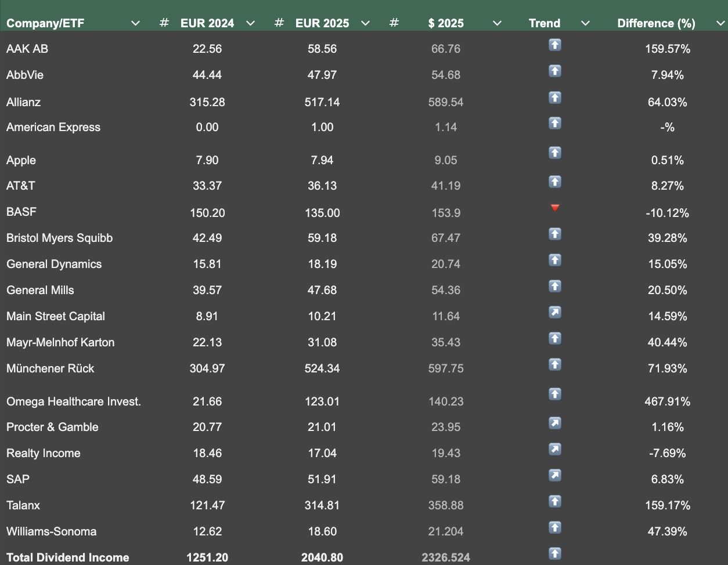Image resolution: width=728 pixels, height=565 pixels.
Task: Click the diagonal trend arrow for Realty Income
Action: (x=555, y=450)
